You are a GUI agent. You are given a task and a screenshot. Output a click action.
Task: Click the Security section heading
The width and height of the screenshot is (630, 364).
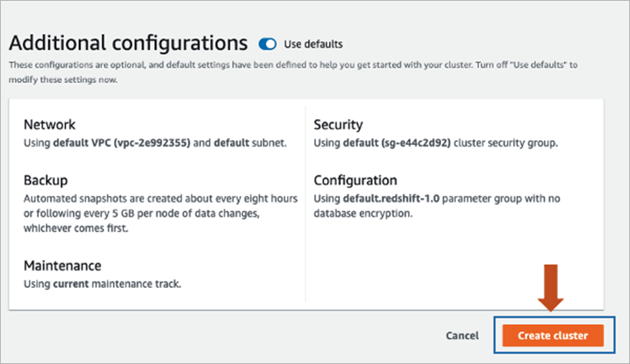tap(338, 125)
